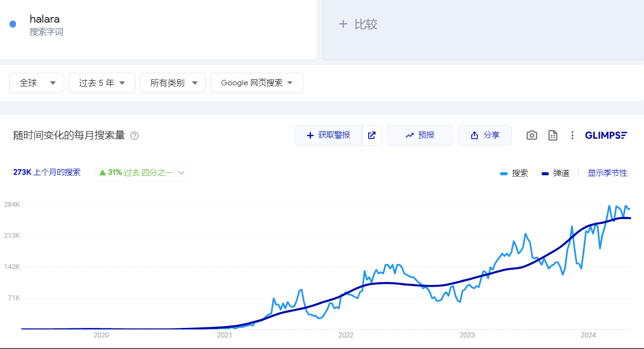Open the Google 网页搜索 dropdown

(257, 83)
